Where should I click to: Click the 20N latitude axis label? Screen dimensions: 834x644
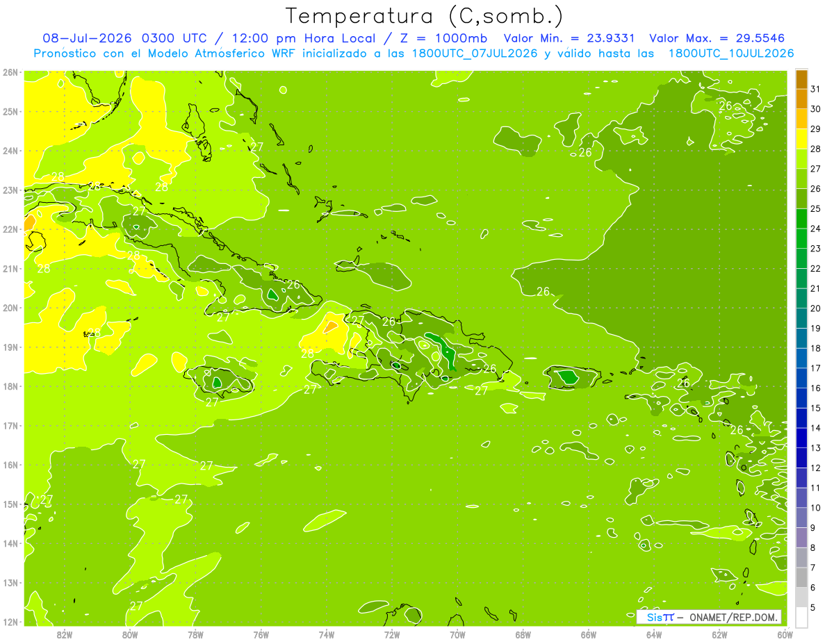coord(10,308)
